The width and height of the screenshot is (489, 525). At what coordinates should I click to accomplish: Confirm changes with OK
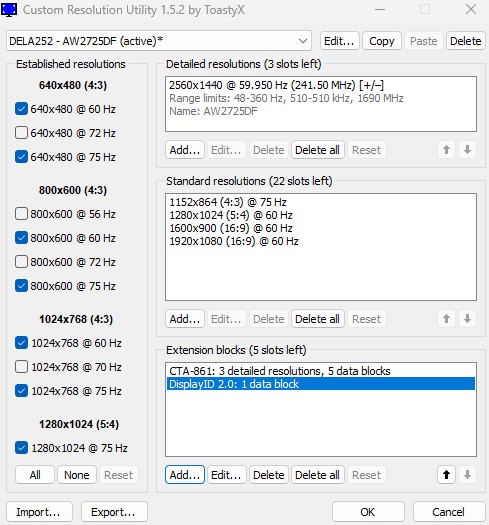coord(368,512)
